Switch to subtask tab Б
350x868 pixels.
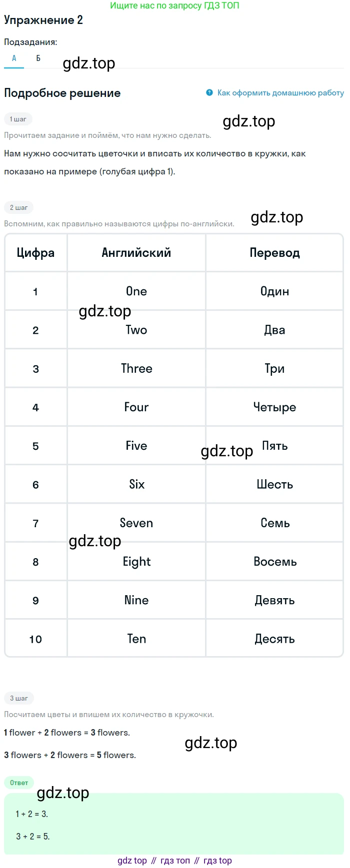38,58
